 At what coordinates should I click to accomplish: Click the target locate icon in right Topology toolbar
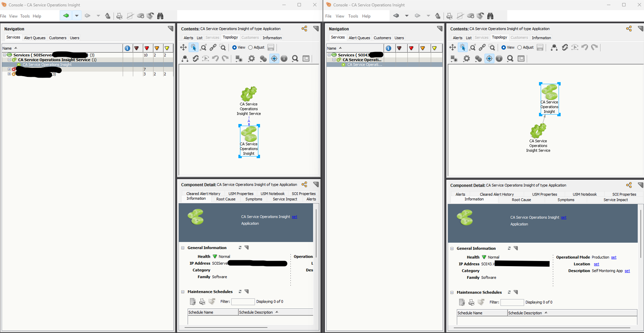[489, 59]
